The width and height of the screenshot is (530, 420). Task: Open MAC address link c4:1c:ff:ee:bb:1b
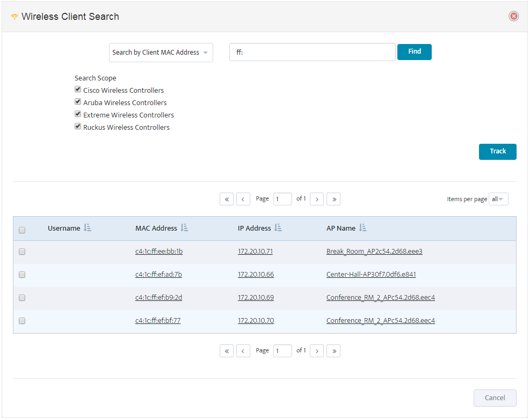pyautogui.click(x=159, y=252)
